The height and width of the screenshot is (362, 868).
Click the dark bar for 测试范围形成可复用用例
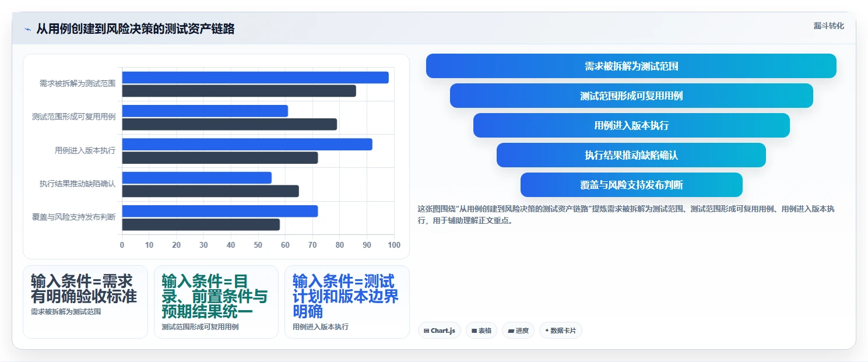tap(230, 124)
